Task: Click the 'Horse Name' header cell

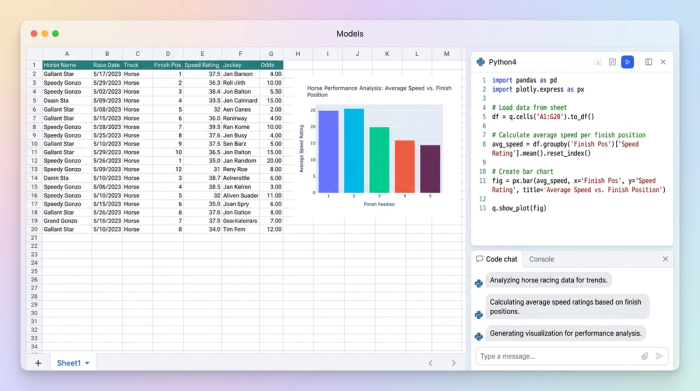Action: tap(67, 65)
